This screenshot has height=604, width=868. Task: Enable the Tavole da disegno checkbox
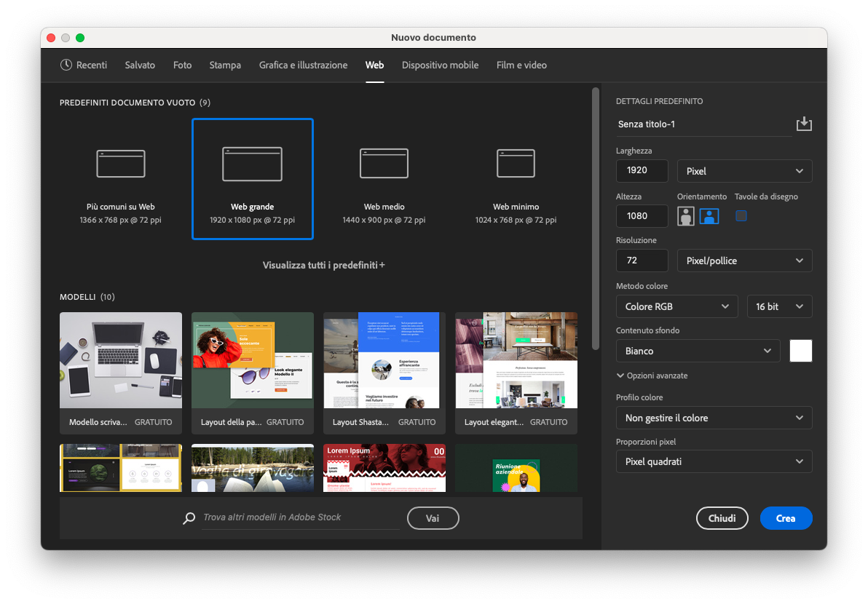[x=741, y=215]
